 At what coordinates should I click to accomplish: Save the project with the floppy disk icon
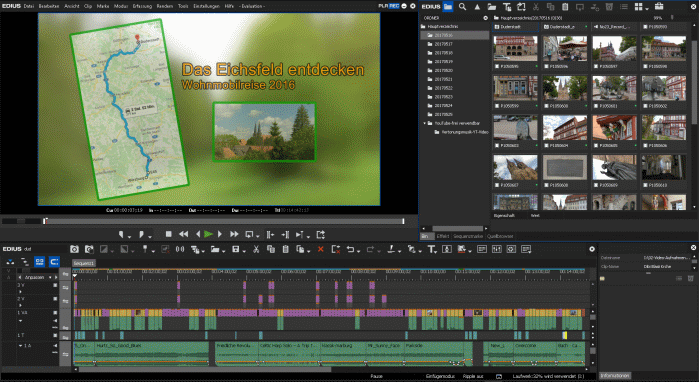point(236,249)
